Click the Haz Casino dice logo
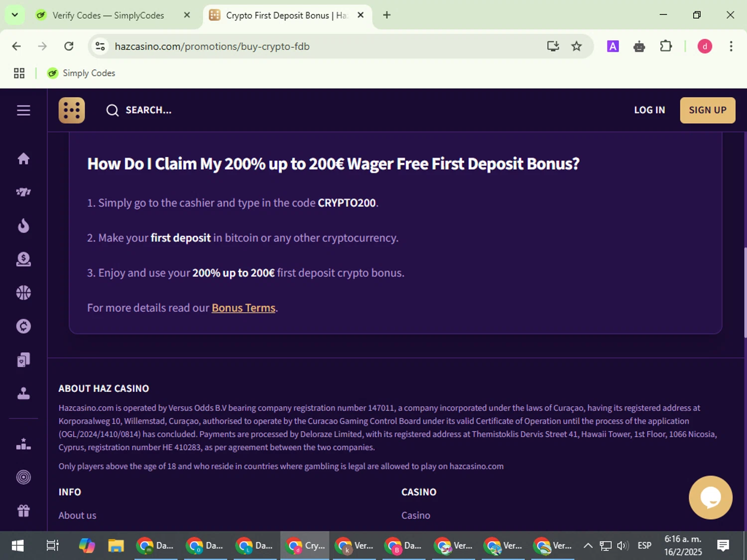The height and width of the screenshot is (560, 747). coord(72,110)
